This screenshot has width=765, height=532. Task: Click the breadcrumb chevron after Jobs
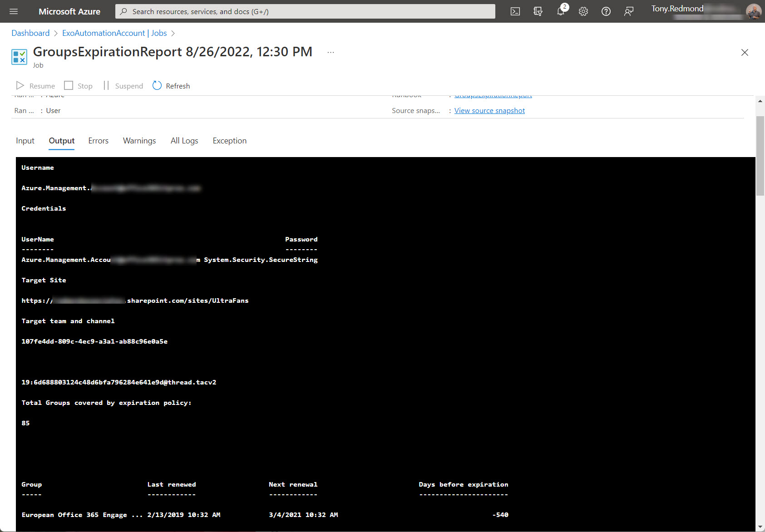pyautogui.click(x=173, y=33)
